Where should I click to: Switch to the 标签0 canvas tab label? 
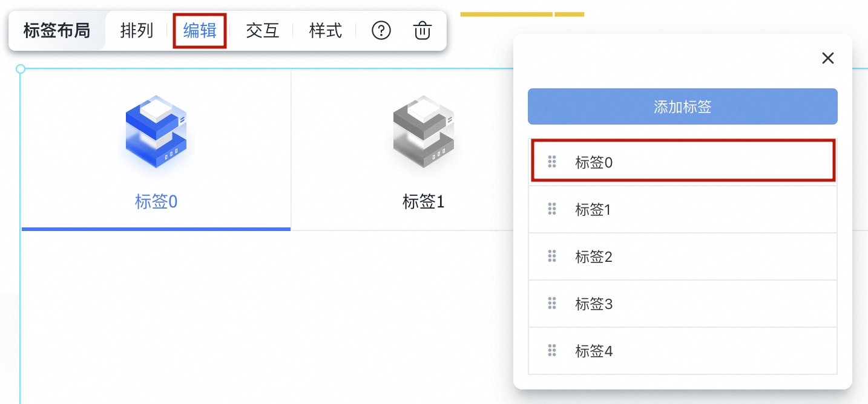(x=156, y=201)
